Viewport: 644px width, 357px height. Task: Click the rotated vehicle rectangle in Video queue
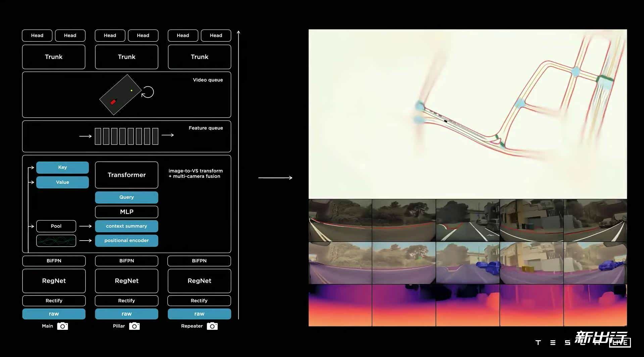tap(120, 95)
